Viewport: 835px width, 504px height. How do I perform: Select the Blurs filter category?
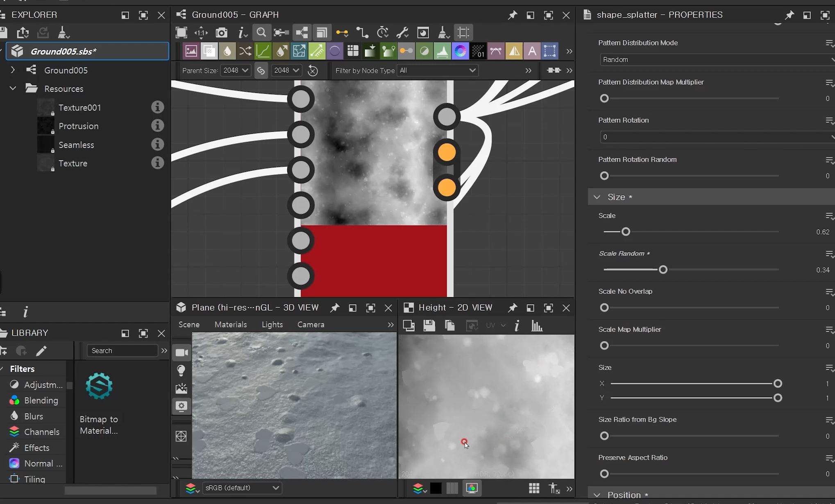(33, 416)
